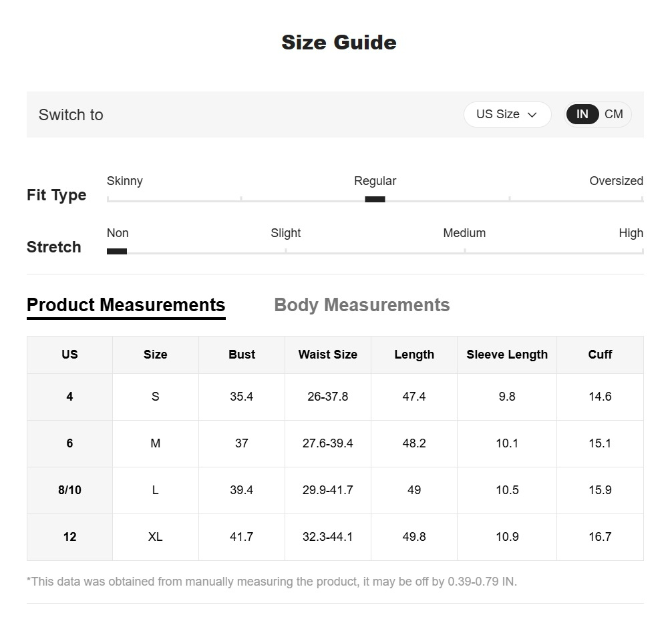Click the Oversized fit label
Viewport: 672px width, 617px height.
(617, 181)
